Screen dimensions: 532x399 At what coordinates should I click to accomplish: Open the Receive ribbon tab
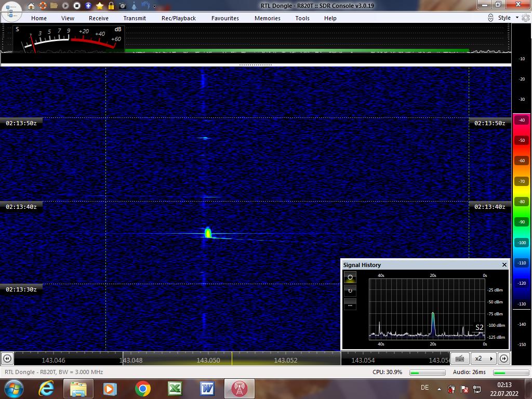click(x=99, y=18)
